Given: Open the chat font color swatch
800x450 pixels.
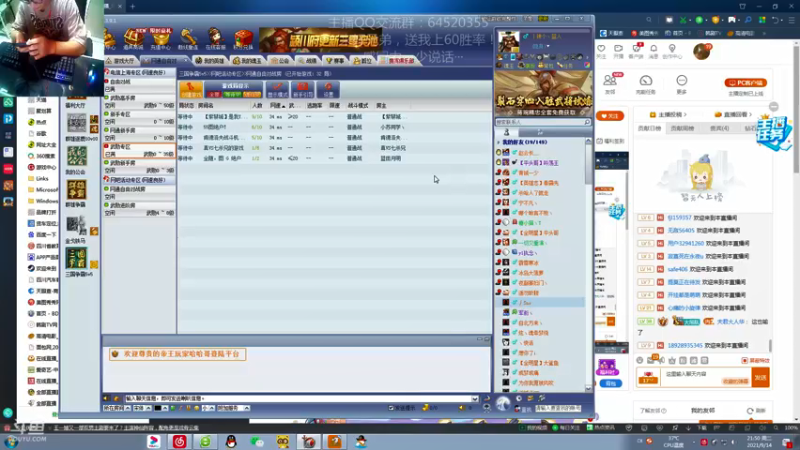Looking at the screenshot, I should tap(158, 408).
